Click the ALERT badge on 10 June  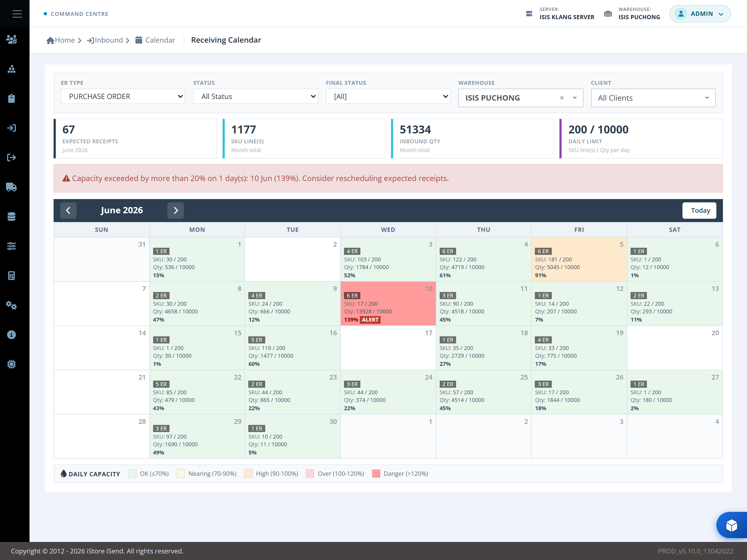pos(370,320)
